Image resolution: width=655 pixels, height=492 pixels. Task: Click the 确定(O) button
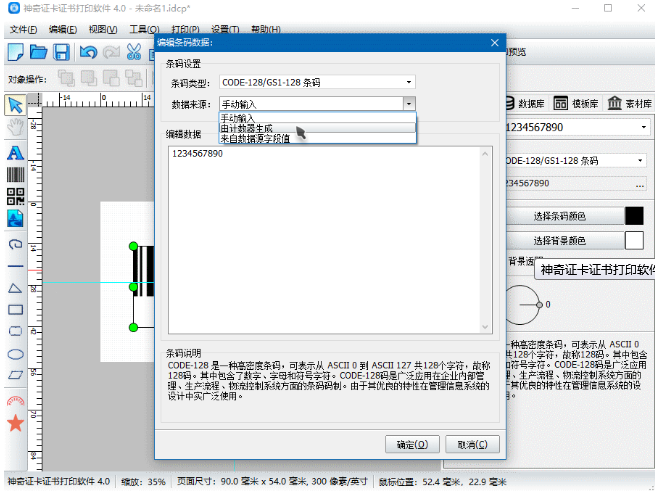(x=412, y=444)
